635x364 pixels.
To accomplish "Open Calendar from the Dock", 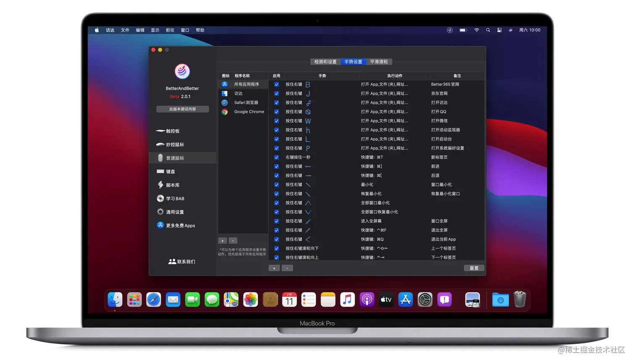I will tap(289, 300).
